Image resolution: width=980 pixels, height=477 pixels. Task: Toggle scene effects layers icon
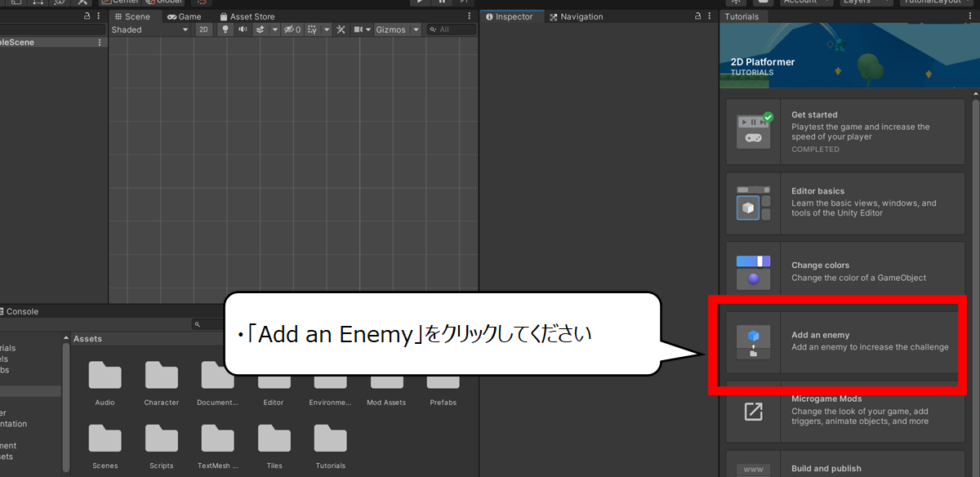261,29
